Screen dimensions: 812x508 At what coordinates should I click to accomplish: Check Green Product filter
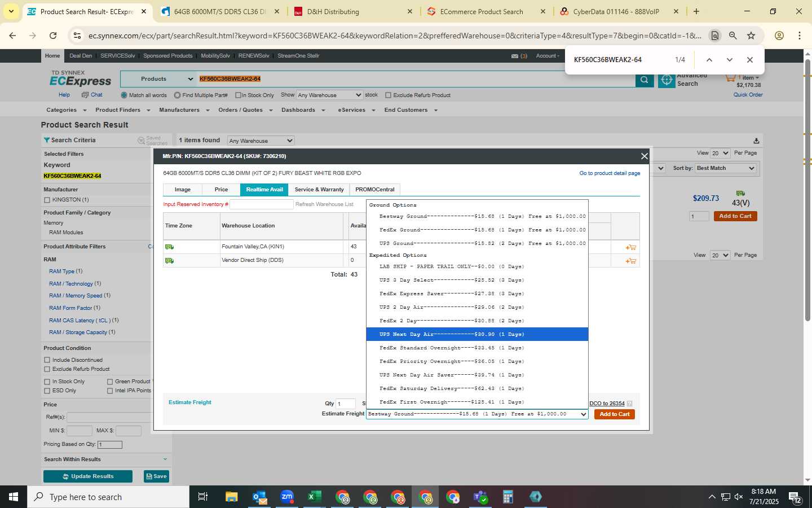[x=110, y=382]
